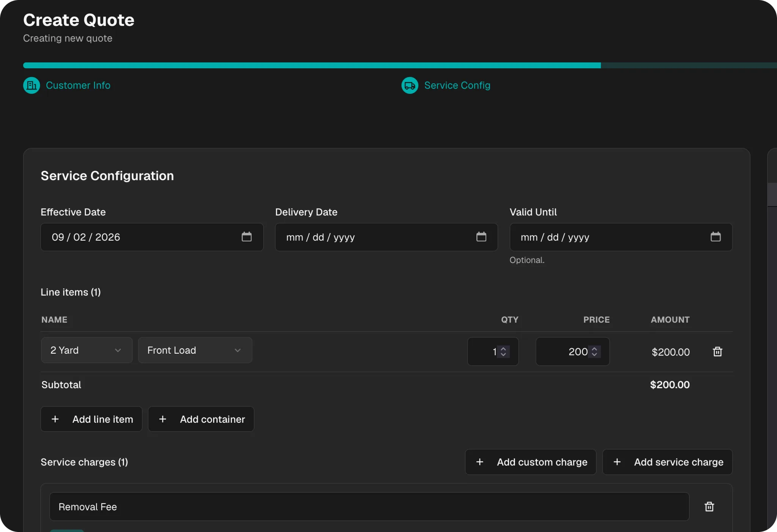The width and height of the screenshot is (777, 532).
Task: Click the plus icon on Add custom charge
Action: coord(480,462)
